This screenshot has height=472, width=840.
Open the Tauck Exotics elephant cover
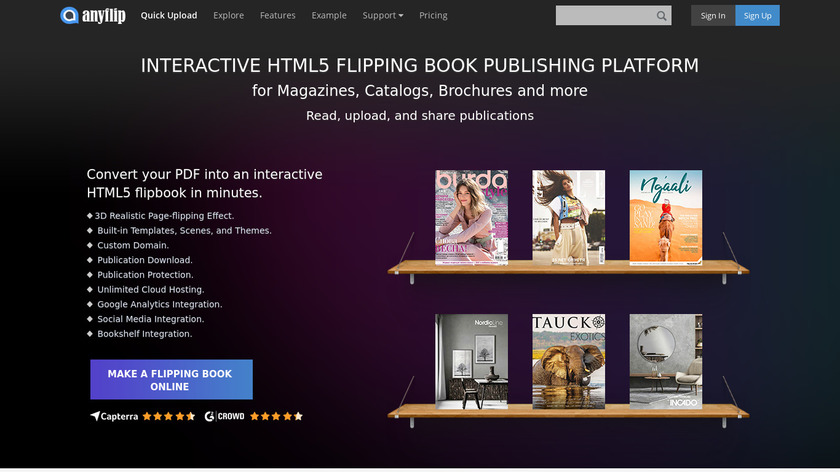coord(568,362)
